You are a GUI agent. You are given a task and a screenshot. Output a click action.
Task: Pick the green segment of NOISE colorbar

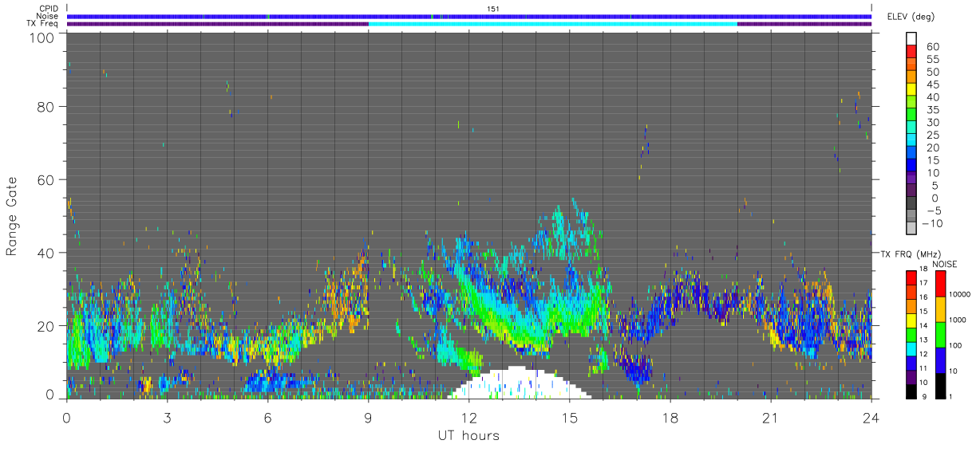click(x=942, y=334)
